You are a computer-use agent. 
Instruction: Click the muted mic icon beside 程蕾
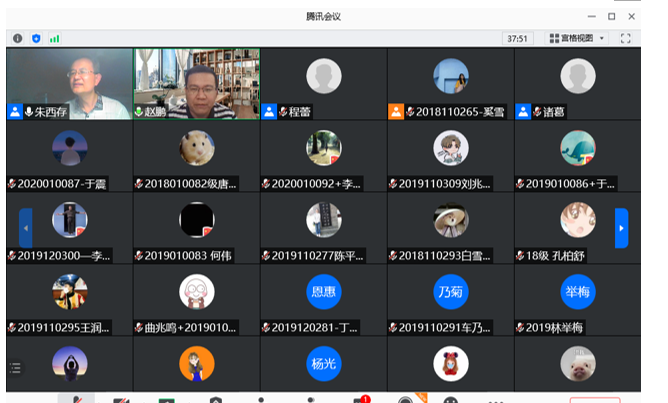click(x=283, y=111)
